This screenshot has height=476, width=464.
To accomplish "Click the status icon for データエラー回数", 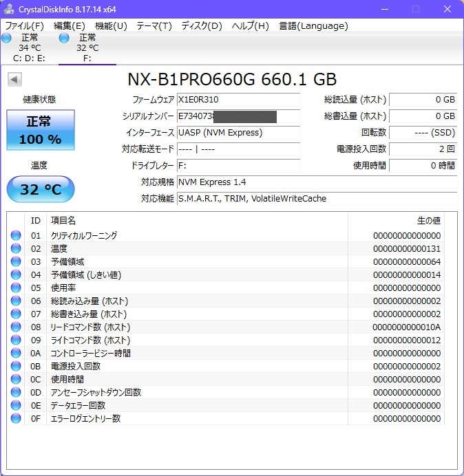I will [x=16, y=405].
